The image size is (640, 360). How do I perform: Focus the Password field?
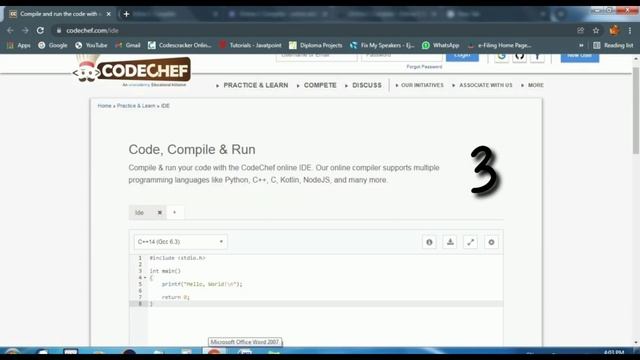point(402,57)
